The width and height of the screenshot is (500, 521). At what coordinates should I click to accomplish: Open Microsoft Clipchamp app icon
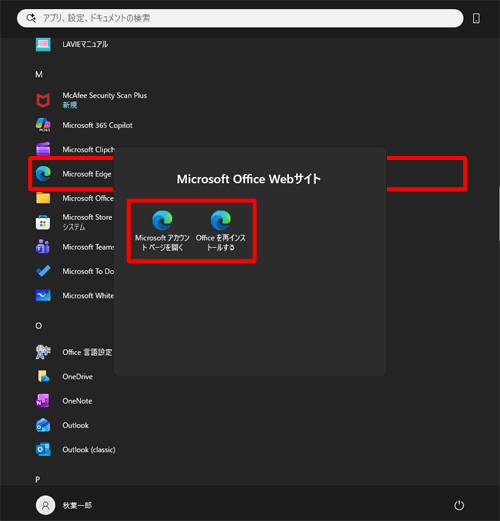pyautogui.click(x=43, y=149)
